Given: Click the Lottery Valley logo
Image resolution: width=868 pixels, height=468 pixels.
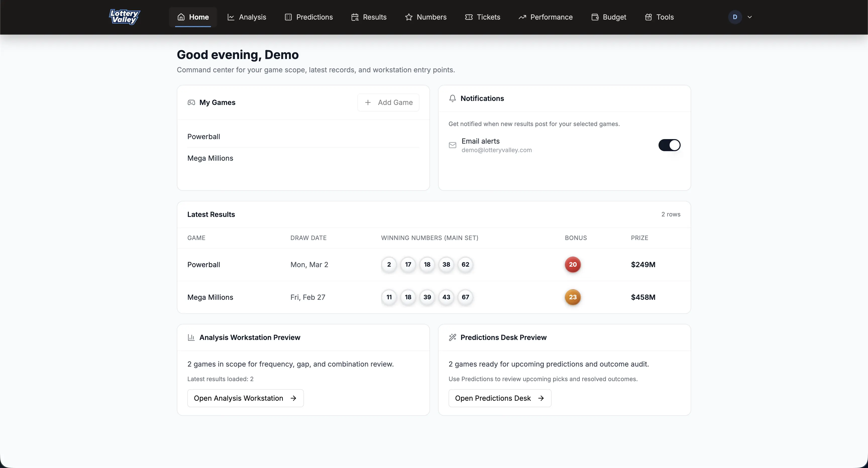Looking at the screenshot, I should click(124, 17).
